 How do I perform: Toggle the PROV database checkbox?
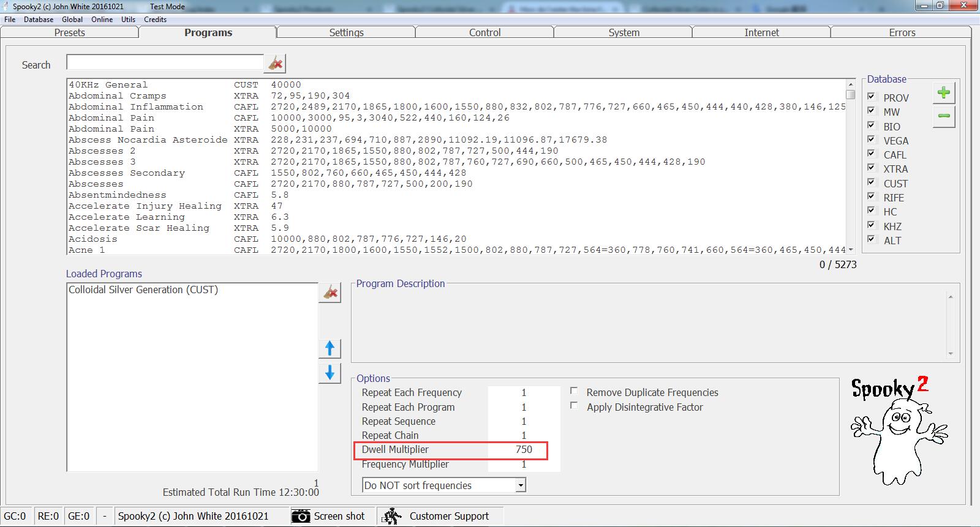point(871,97)
